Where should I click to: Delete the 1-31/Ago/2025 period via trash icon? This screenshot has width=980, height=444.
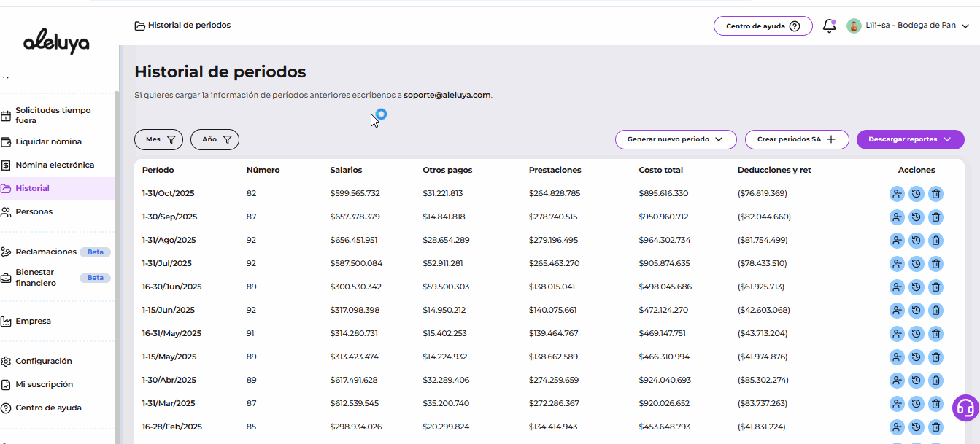tap(935, 241)
